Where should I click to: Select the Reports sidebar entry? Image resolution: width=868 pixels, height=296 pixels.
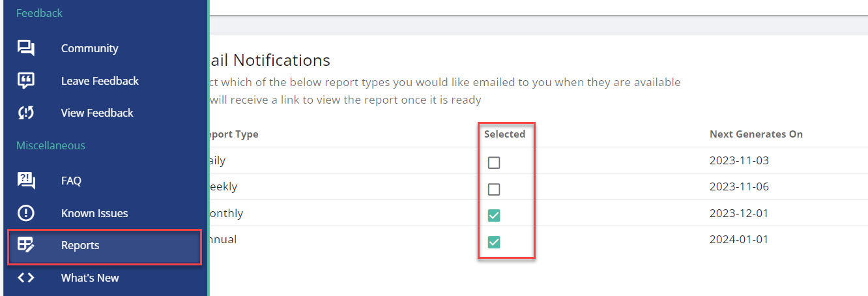point(104,246)
